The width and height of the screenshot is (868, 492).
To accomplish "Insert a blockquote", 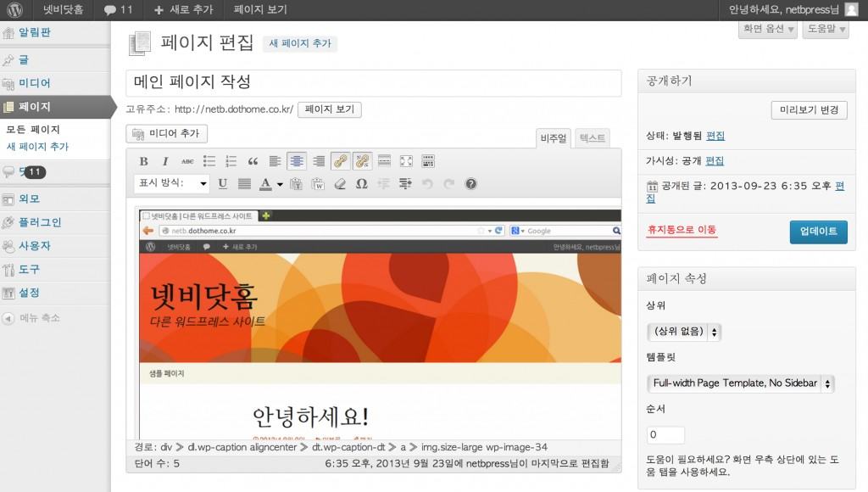I will tap(253, 161).
